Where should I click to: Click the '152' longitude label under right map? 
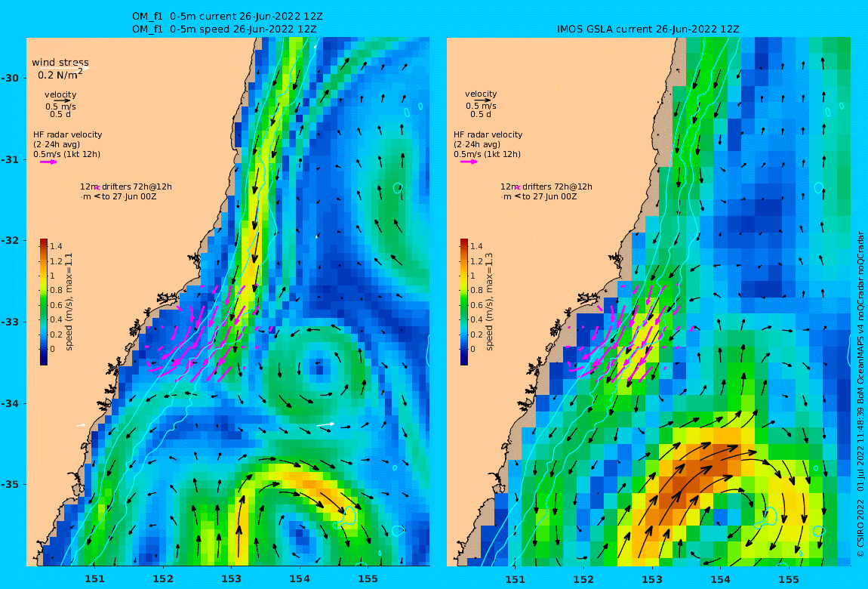pyautogui.click(x=583, y=579)
